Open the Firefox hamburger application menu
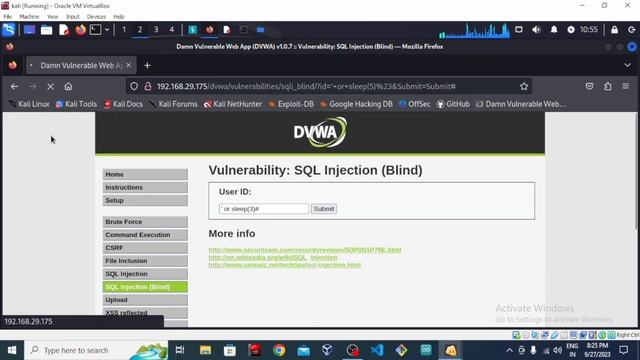The width and height of the screenshot is (640, 360). click(x=625, y=86)
